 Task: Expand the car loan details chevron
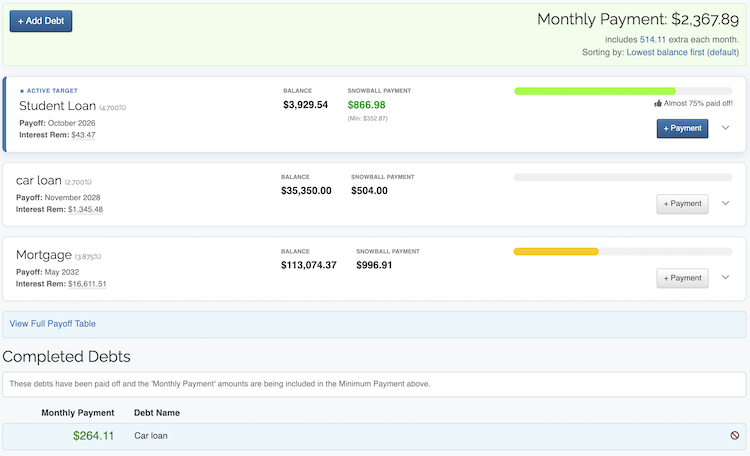point(725,203)
